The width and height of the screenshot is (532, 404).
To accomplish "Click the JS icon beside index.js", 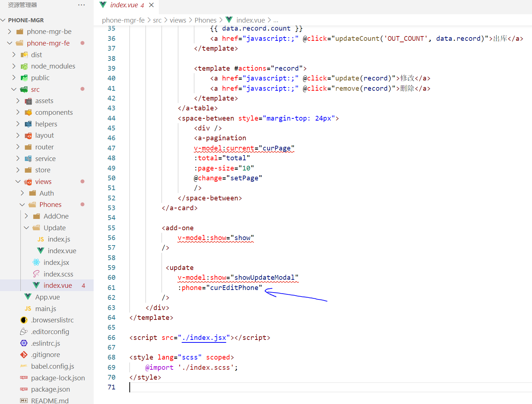I will (x=41, y=239).
